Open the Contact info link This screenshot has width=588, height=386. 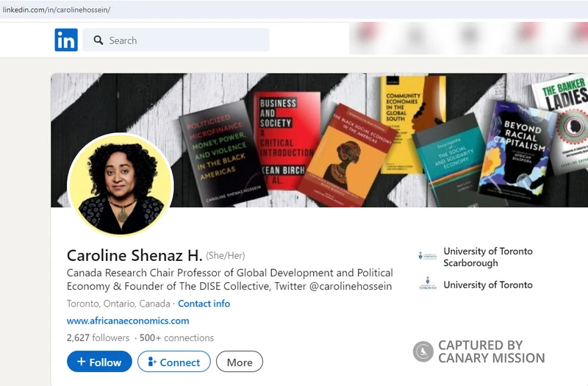pyautogui.click(x=204, y=304)
